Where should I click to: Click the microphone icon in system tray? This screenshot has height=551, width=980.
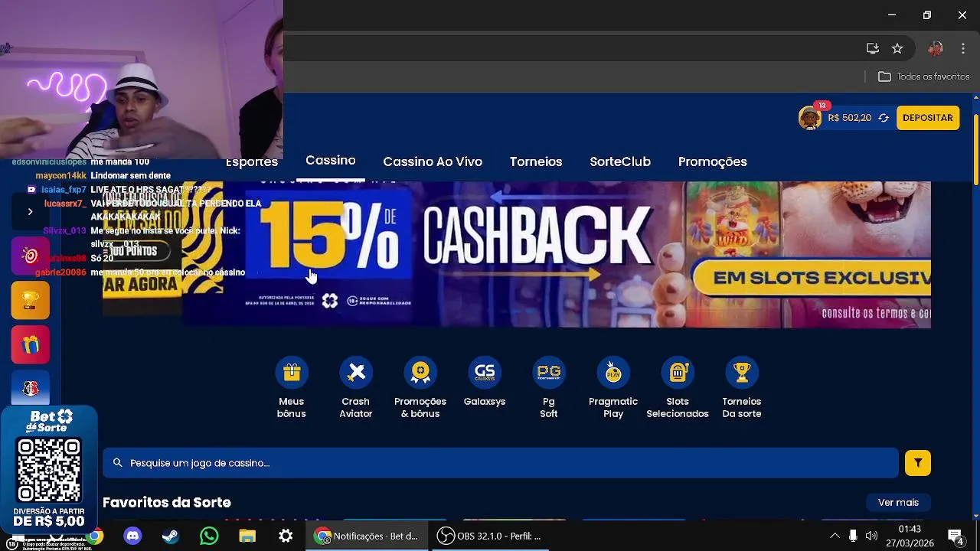(853, 536)
